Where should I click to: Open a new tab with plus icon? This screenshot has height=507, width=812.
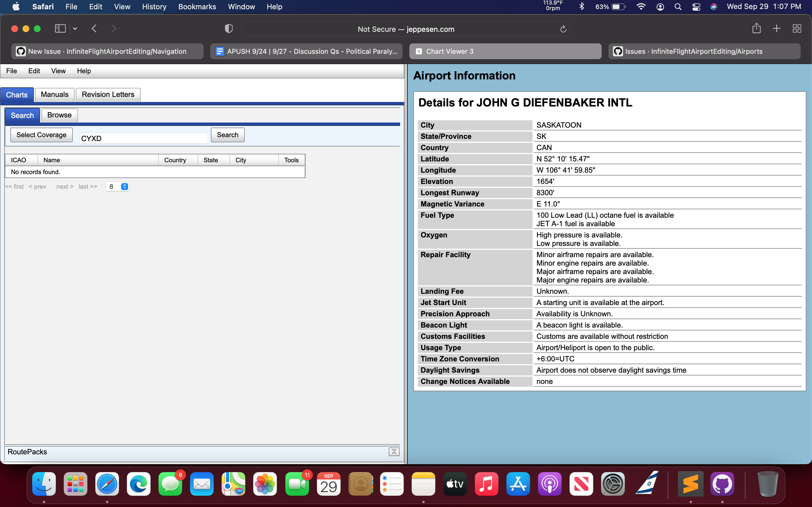point(776,28)
